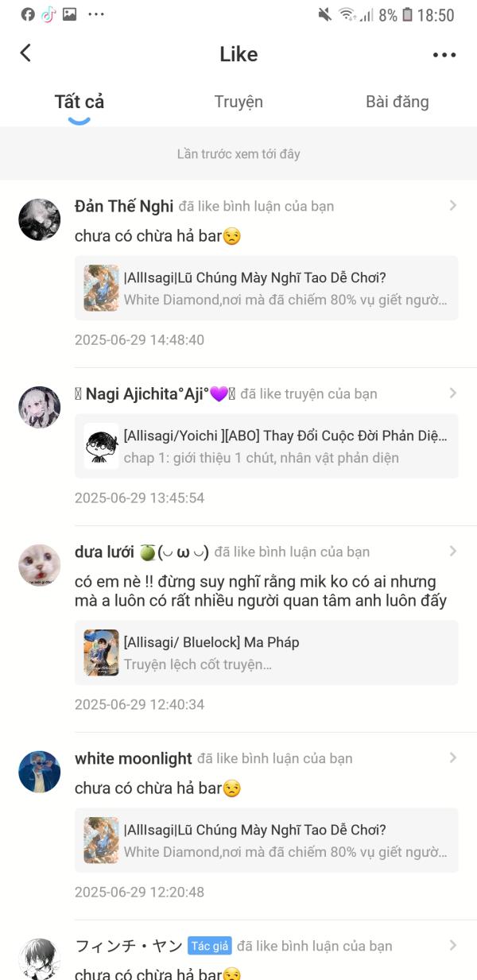477x980 pixels.
Task: Switch to the Bài đăng tab
Action: click(x=397, y=102)
